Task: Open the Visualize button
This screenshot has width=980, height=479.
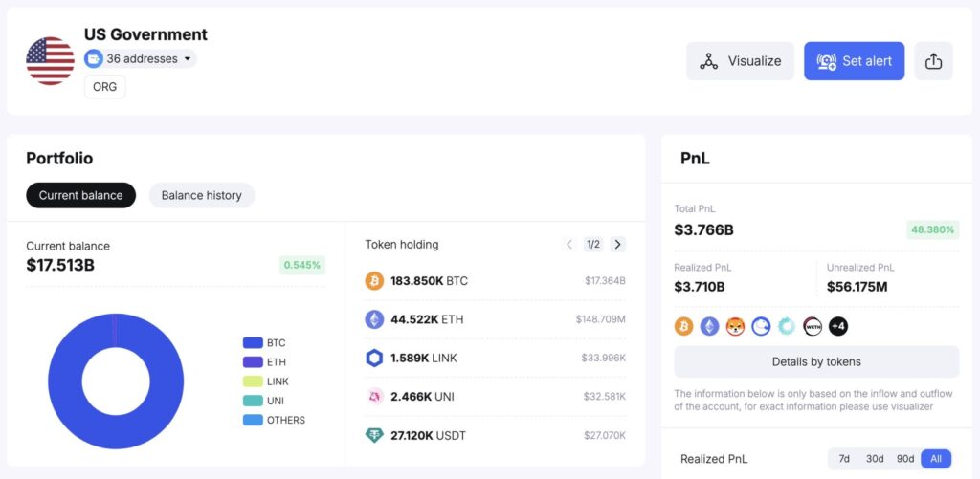Action: click(740, 61)
